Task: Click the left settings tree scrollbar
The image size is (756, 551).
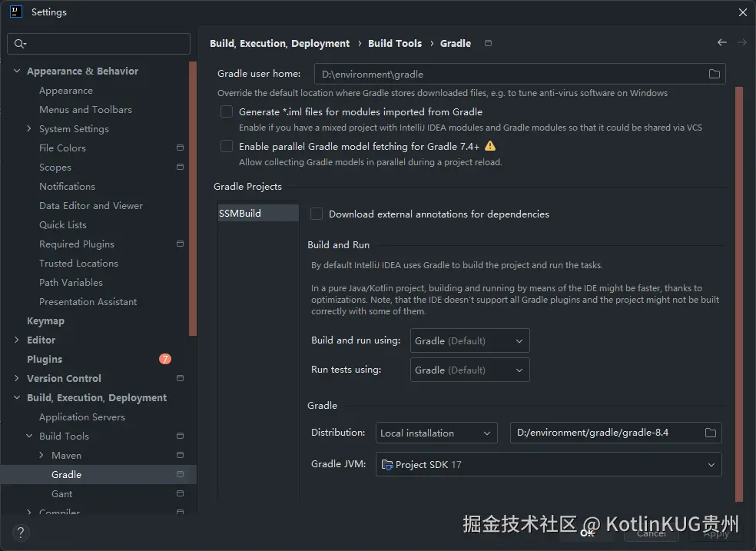Action: 193,198
